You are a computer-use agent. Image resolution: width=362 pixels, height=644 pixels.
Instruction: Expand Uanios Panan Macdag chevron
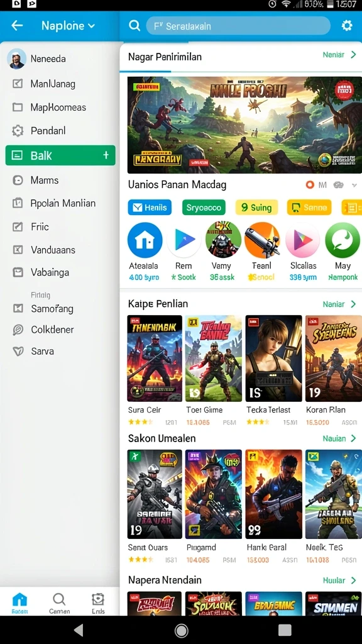click(354, 186)
